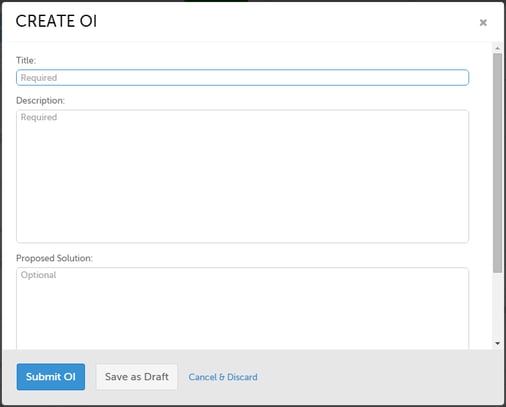Click the 'Proposed Solution:' field label
Screen dimensions: 506x407
tap(54, 258)
